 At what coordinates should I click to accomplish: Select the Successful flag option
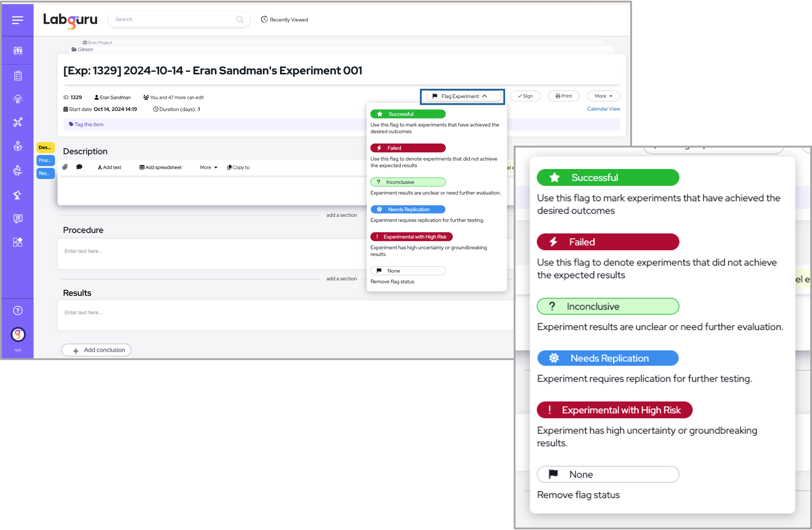pos(408,114)
